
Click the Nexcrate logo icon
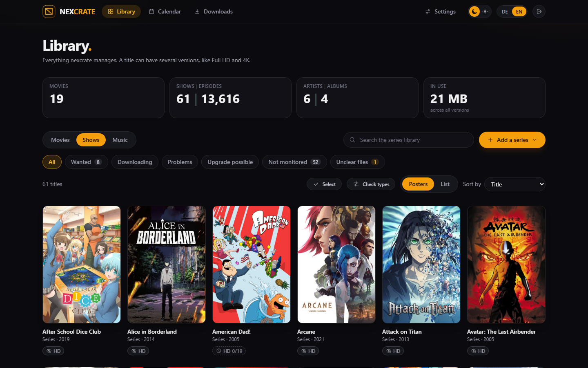click(49, 11)
